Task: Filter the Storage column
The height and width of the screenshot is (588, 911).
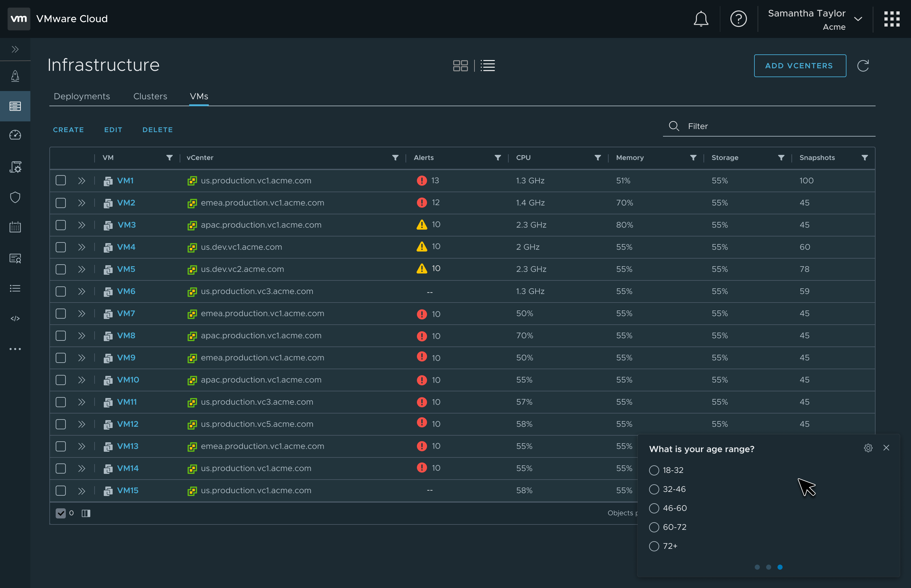Action: pyautogui.click(x=781, y=158)
